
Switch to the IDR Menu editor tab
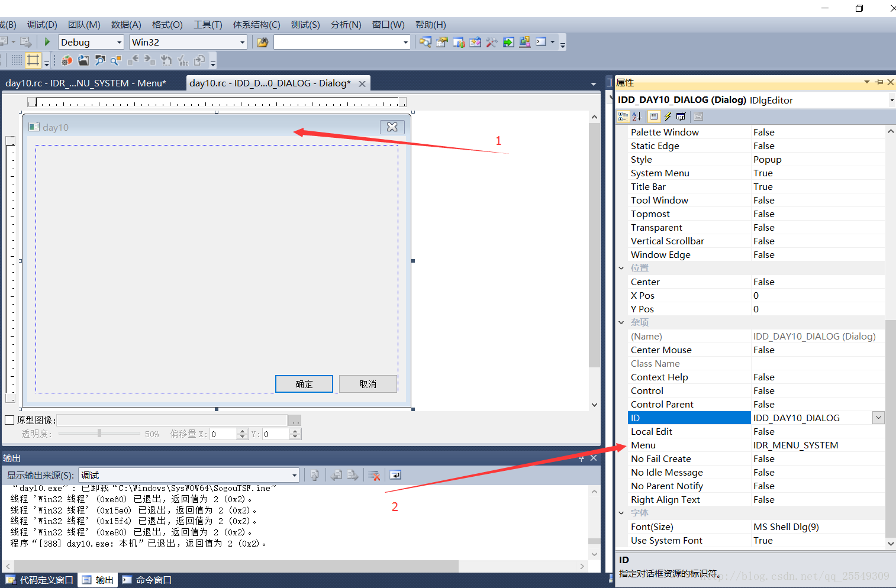click(86, 83)
